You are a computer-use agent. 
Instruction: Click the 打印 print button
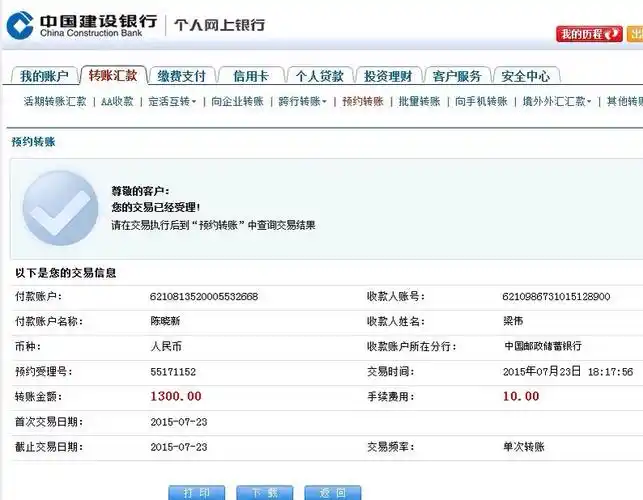tap(196, 493)
